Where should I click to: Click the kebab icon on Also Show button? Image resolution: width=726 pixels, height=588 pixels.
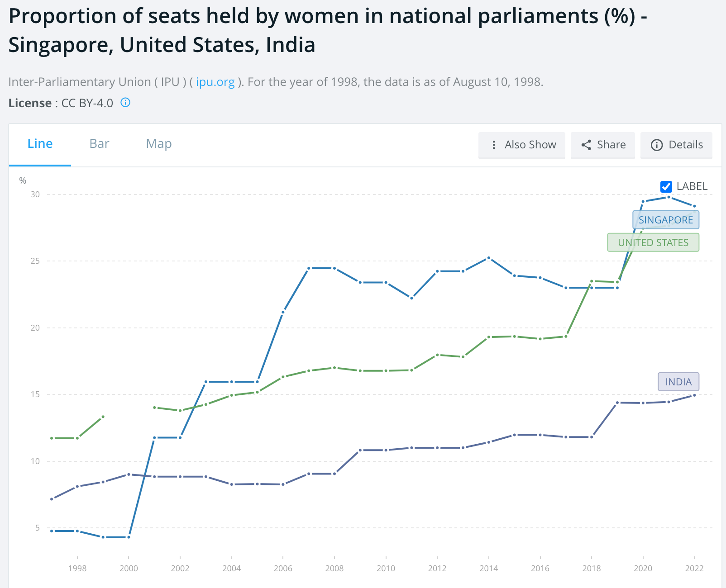494,145
